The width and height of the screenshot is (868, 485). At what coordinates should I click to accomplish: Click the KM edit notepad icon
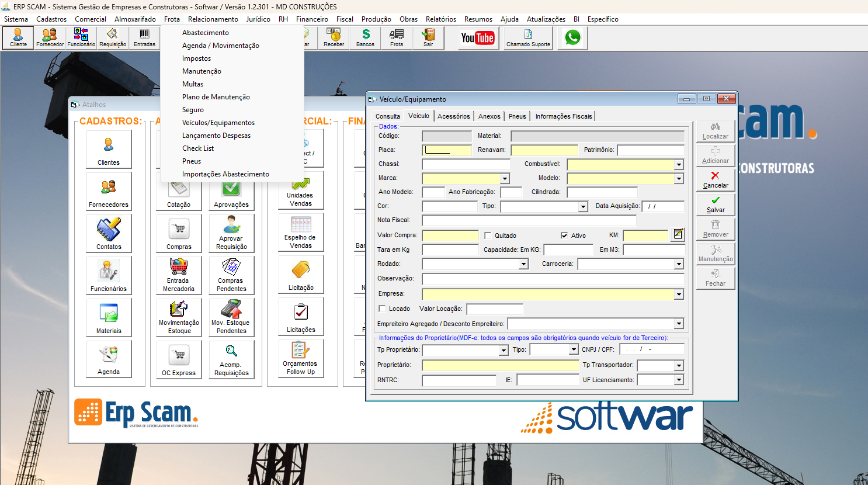click(678, 234)
